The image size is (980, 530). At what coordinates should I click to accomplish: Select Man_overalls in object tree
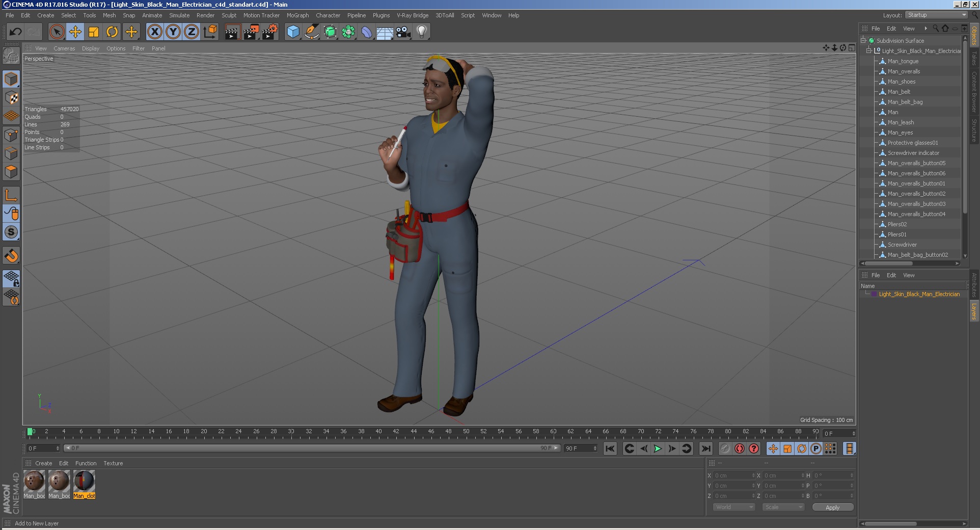pyautogui.click(x=904, y=71)
